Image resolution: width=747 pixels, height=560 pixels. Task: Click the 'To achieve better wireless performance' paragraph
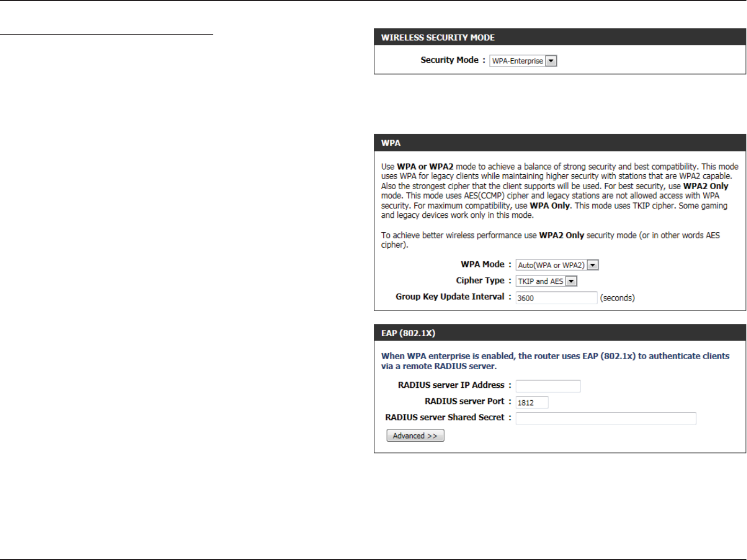pyautogui.click(x=550, y=240)
